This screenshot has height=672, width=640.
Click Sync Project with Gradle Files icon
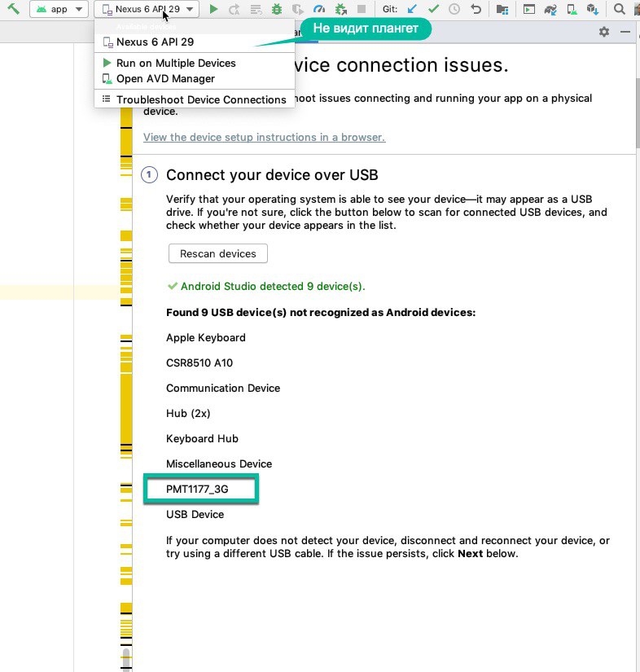coord(550,9)
